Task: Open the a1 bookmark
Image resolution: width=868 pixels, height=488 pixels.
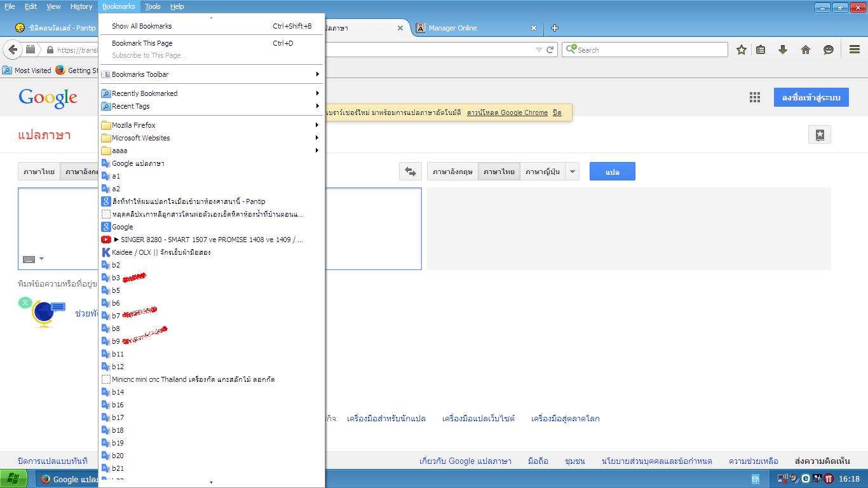Action: pyautogui.click(x=212, y=176)
